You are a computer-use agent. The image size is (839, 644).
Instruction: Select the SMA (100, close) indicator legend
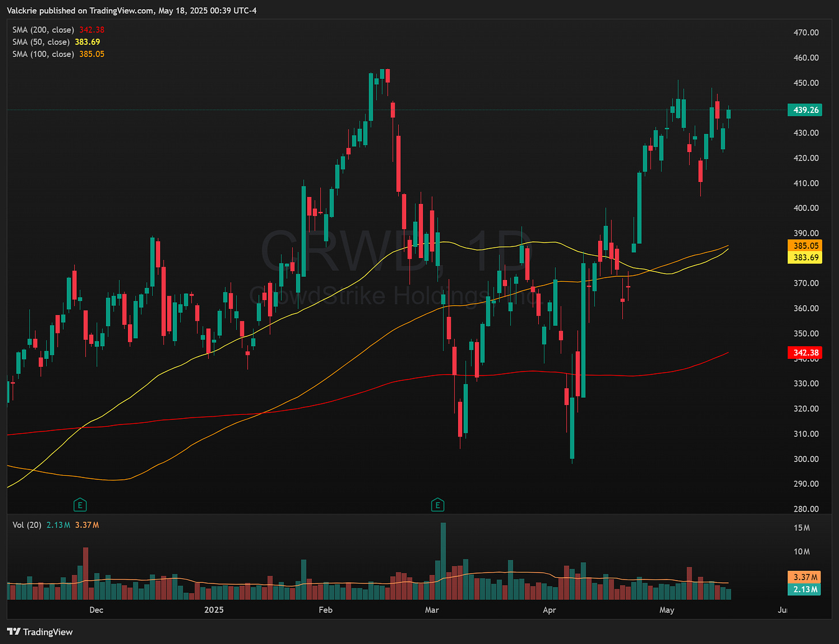tap(58, 54)
